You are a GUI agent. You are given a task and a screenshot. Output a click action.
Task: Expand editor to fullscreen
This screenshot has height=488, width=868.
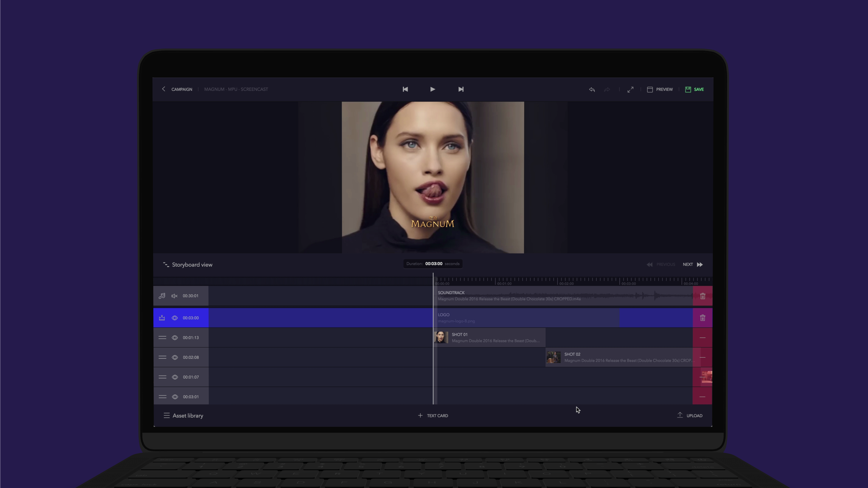pos(630,89)
